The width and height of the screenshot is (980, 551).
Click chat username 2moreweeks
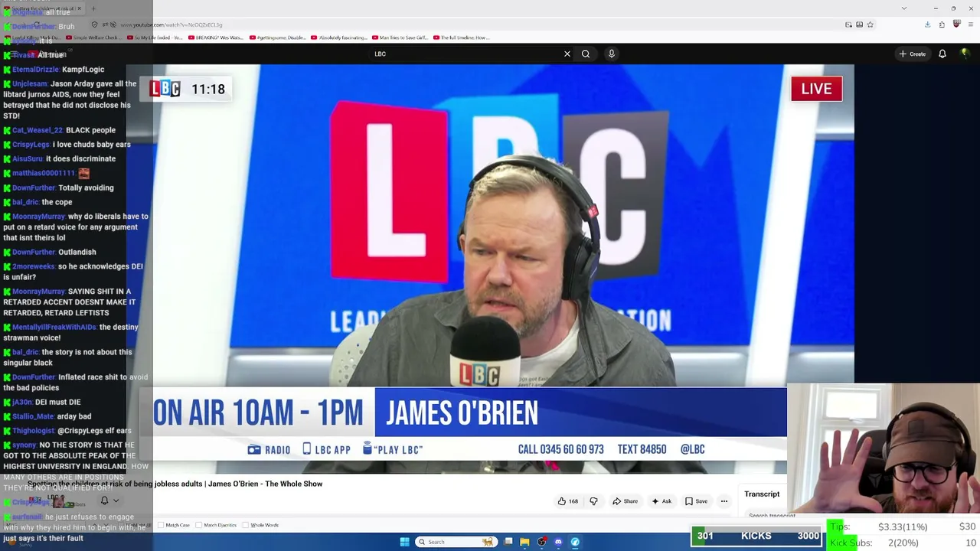[34, 266]
